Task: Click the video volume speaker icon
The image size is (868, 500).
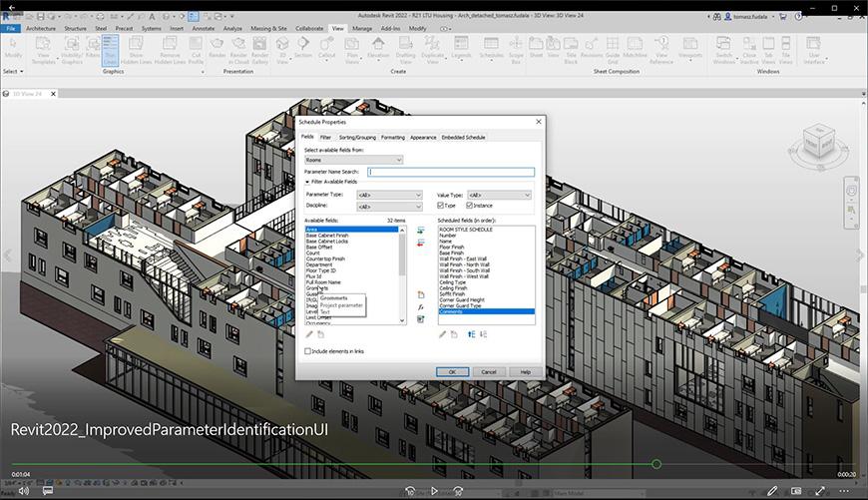Action: [24, 491]
